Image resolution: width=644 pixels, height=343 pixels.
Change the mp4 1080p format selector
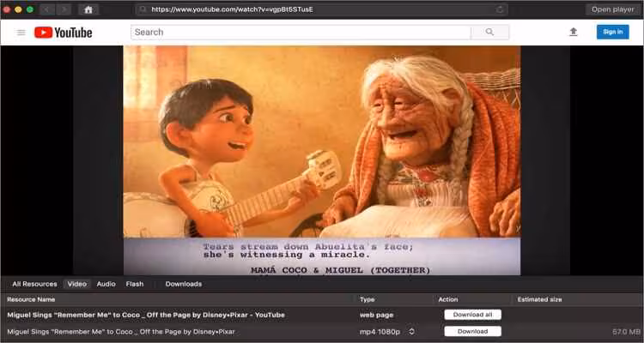point(411,332)
